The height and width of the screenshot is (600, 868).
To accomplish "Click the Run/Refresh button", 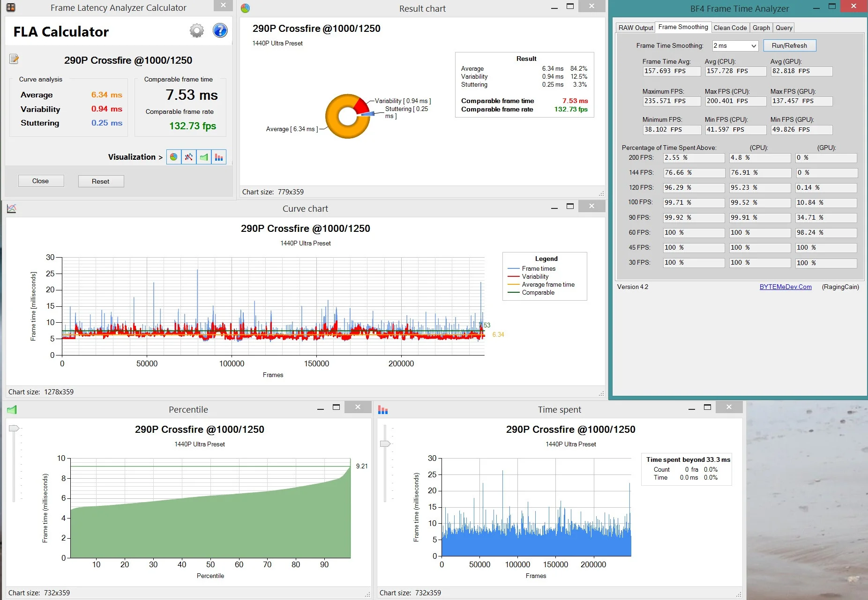I will (790, 45).
